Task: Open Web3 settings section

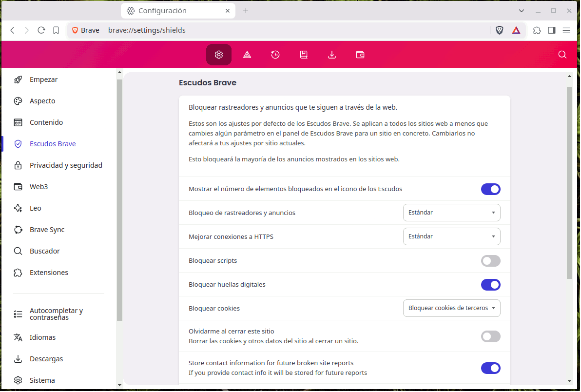Action: pos(39,187)
